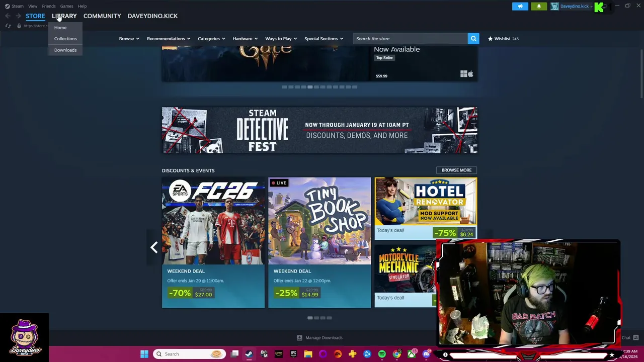The image size is (644, 362).
Task: Open the Help menu
Action: [x=82, y=6]
